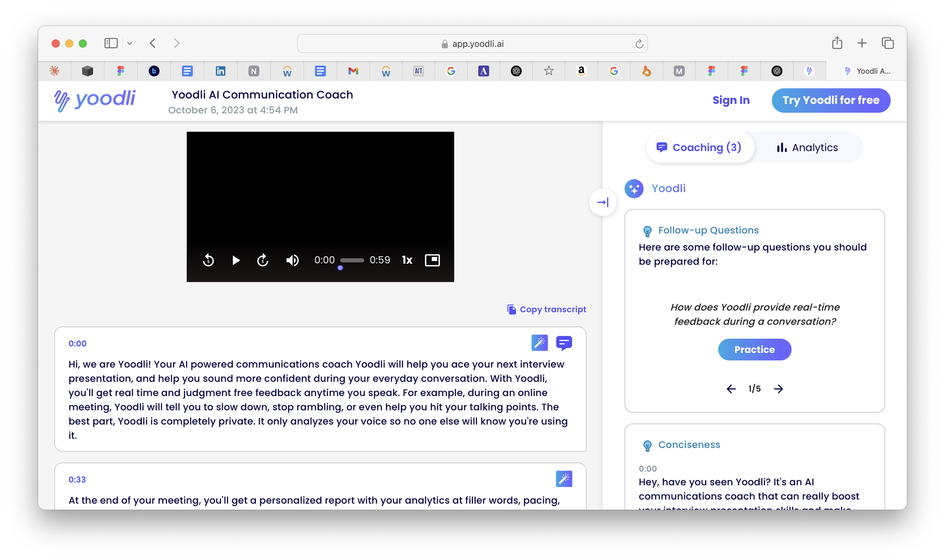Click magic wand icon in 0:33 transcript
Image resolution: width=945 pixels, height=560 pixels.
point(564,479)
